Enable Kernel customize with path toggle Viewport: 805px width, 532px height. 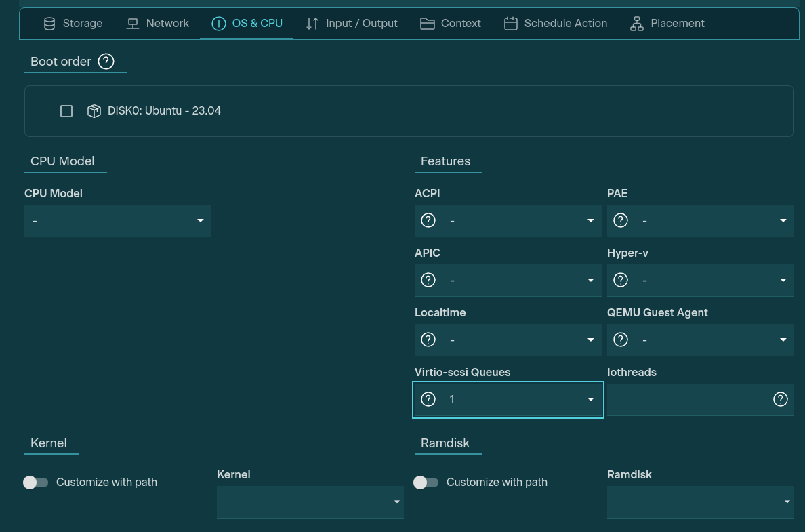point(36,483)
